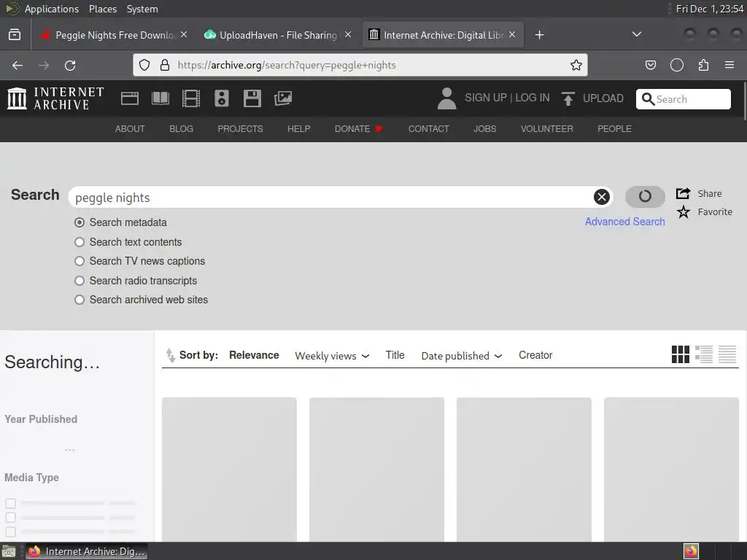747x560 pixels.
Task: Switch to UploadHaven File Sharing tab
Action: [x=278, y=35]
